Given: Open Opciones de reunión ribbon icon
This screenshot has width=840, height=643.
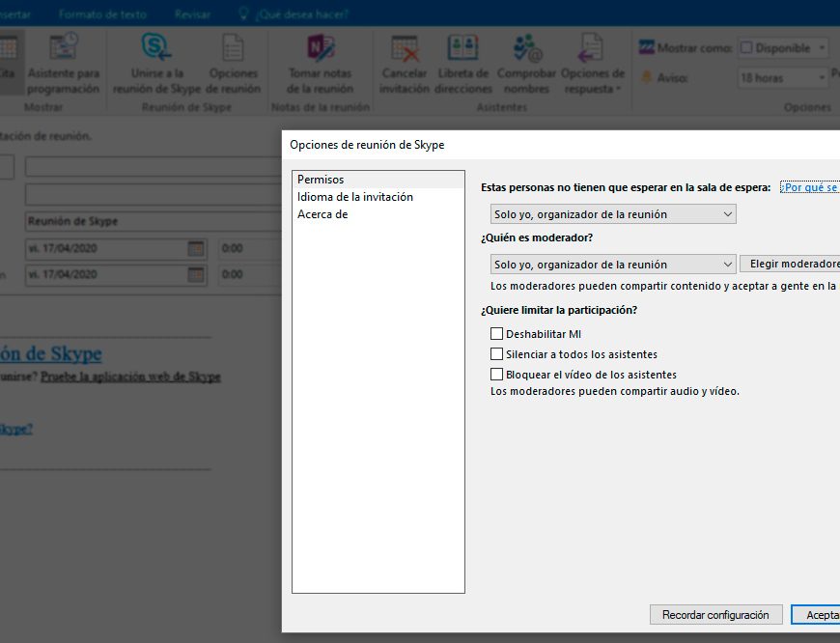Looking at the screenshot, I should [233, 47].
